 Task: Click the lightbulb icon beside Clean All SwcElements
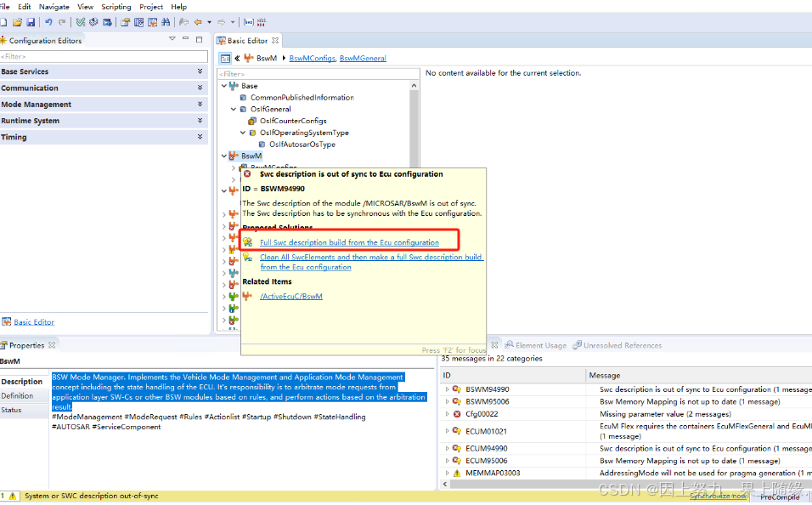[x=248, y=257]
